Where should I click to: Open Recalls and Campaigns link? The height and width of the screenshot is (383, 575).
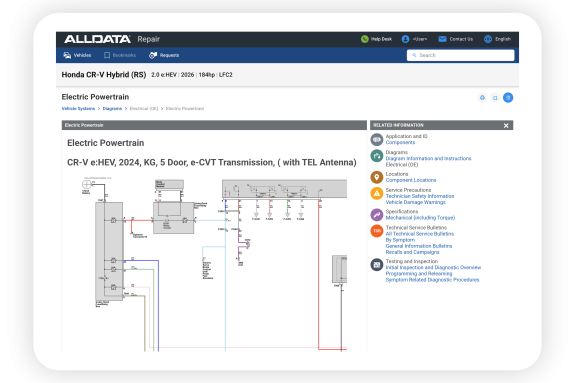(412, 252)
